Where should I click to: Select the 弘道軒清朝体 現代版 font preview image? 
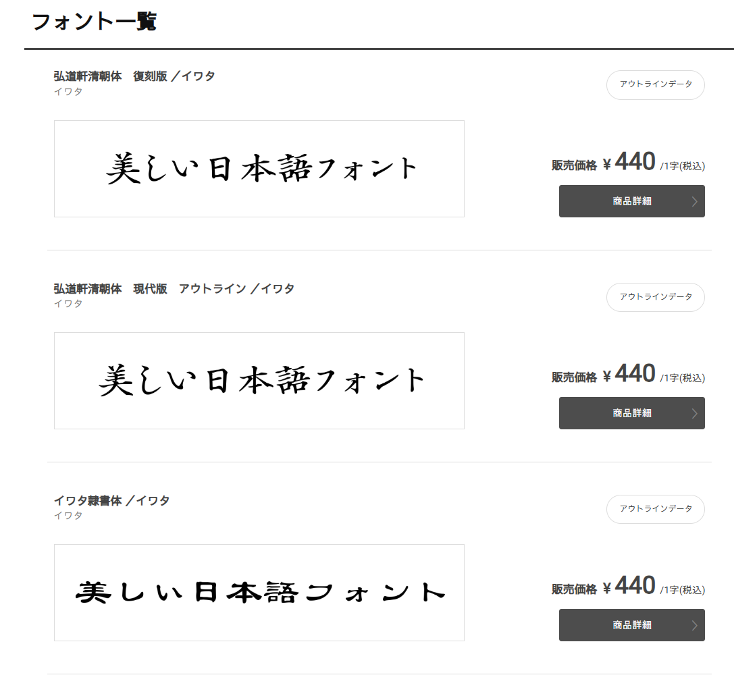point(259,381)
